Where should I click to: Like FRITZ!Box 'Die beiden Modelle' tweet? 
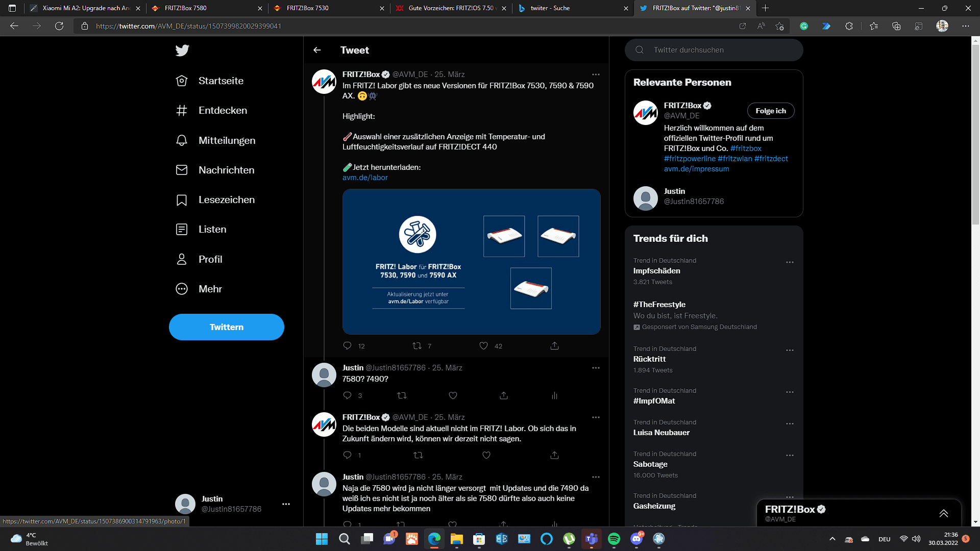click(x=486, y=455)
